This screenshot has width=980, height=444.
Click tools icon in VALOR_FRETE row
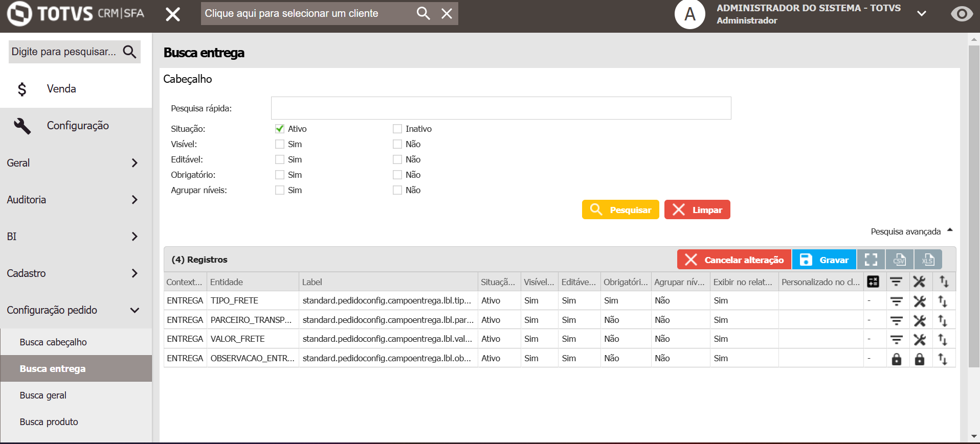(x=919, y=339)
